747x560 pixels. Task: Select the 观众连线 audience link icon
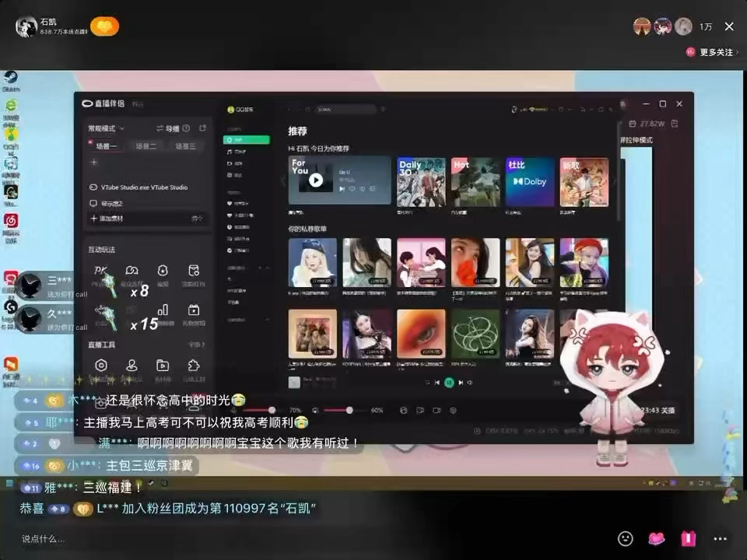tap(131, 271)
